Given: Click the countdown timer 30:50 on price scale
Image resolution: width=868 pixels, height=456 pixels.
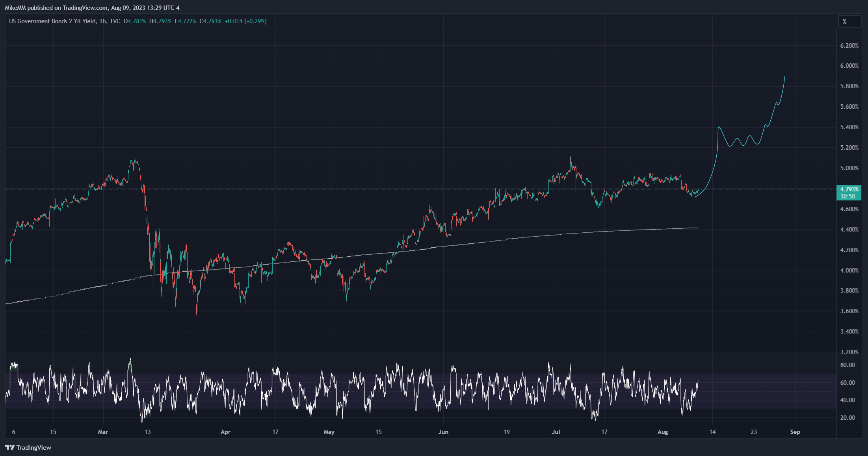Looking at the screenshot, I should click(x=848, y=196).
